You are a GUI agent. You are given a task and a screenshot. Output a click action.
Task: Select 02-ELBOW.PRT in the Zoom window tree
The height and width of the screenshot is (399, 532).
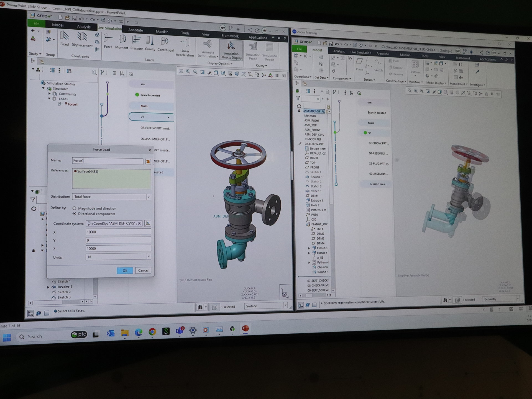point(314,144)
